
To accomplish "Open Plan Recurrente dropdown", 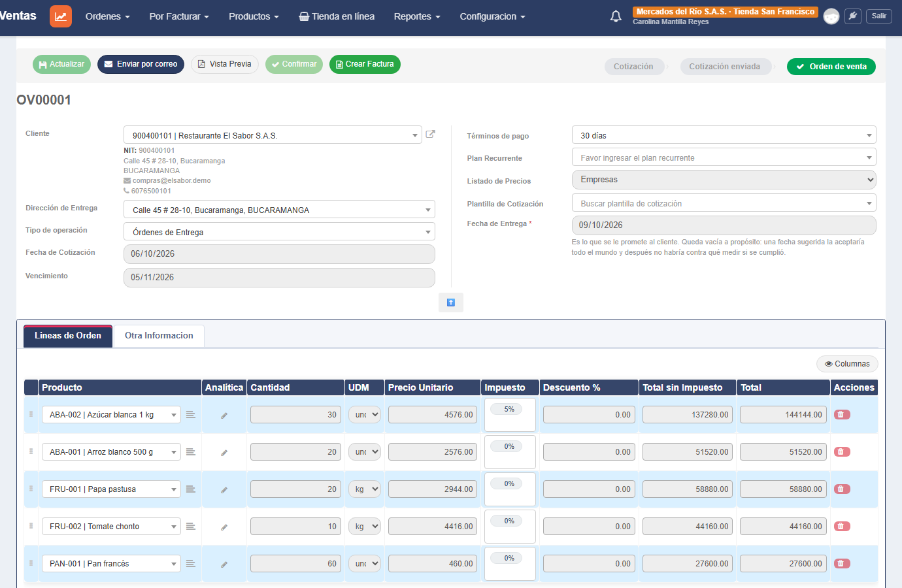I will coord(724,157).
